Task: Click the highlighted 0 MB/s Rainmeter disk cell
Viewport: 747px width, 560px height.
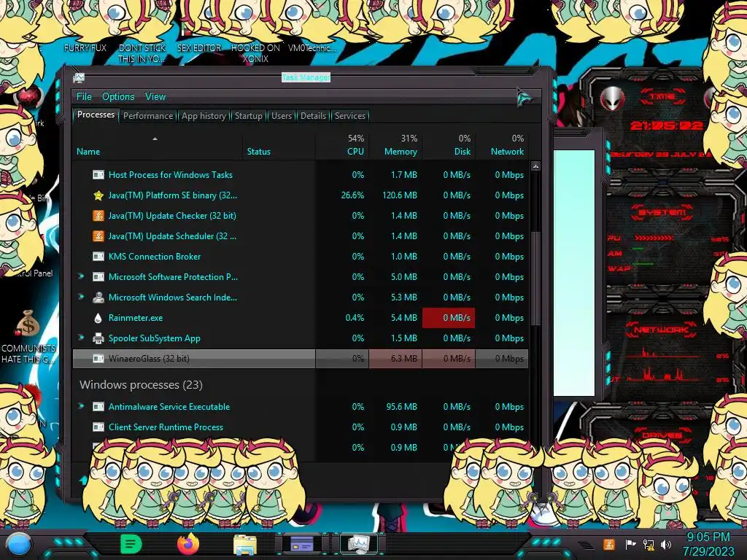Action: click(449, 318)
